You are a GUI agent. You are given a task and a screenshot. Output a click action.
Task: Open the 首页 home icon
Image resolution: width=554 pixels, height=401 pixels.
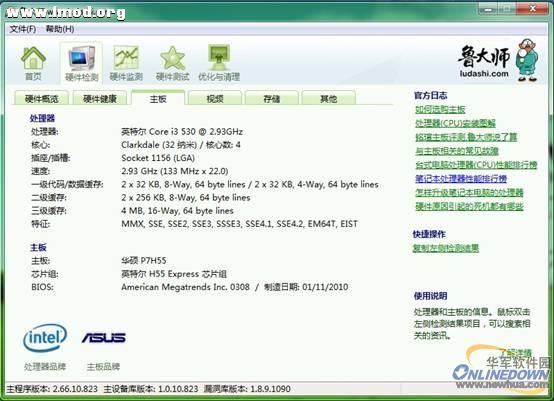tap(33, 64)
